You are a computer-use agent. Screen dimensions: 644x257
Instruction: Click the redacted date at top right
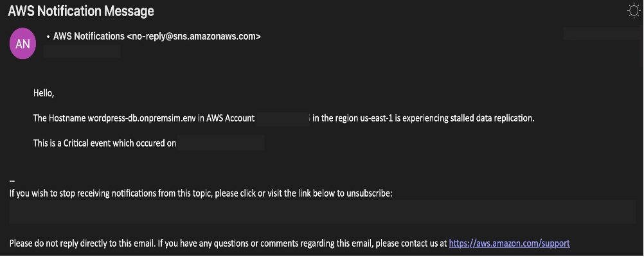point(603,34)
